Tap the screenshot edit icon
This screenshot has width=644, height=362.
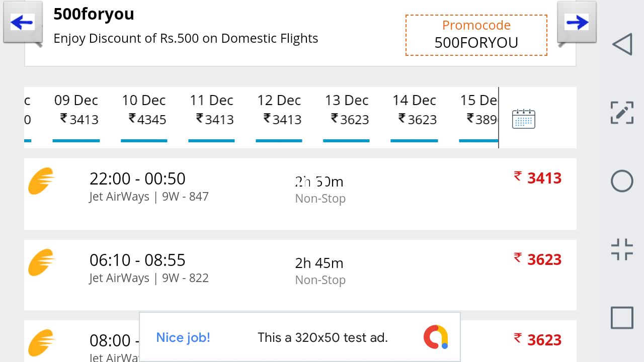click(622, 112)
